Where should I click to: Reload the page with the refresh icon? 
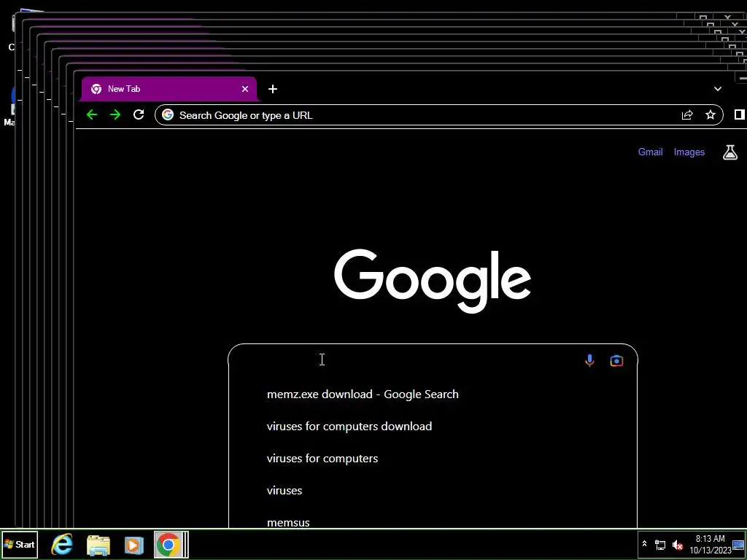coord(139,114)
